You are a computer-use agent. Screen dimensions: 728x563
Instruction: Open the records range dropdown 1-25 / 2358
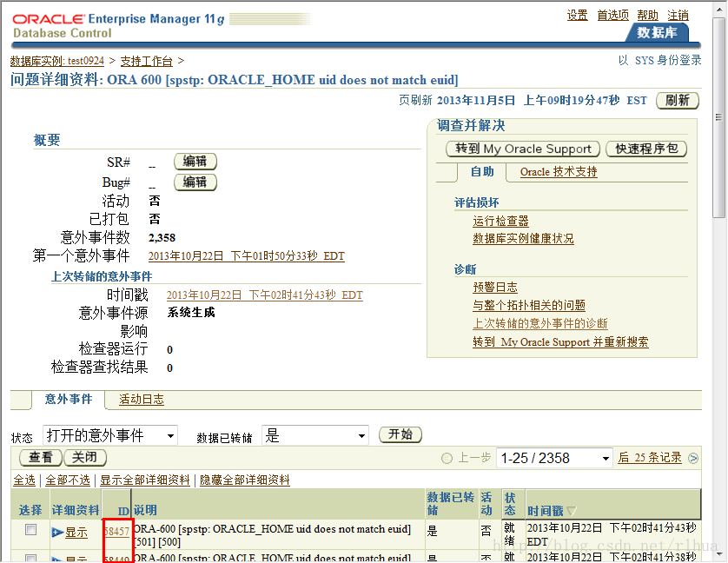(x=554, y=458)
